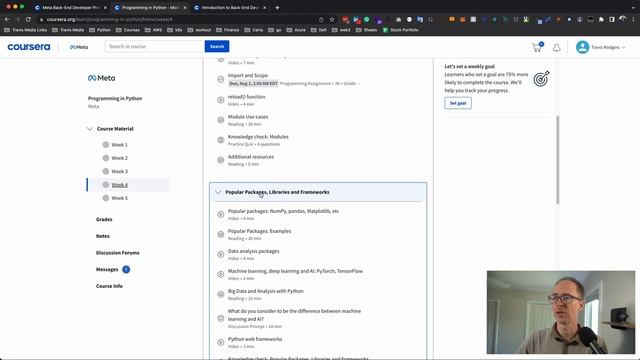Click the browser back arrow
The width and height of the screenshot is (640, 360).
pos(7,19)
